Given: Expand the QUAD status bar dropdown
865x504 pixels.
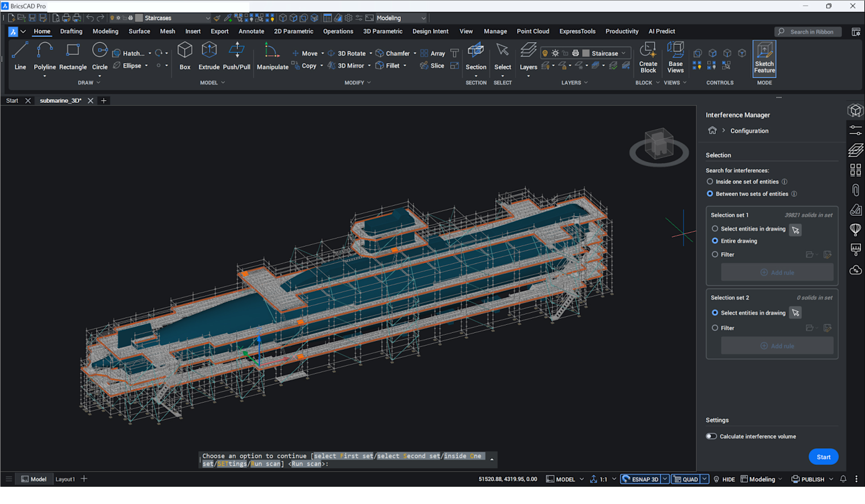Looking at the screenshot, I should [x=704, y=479].
